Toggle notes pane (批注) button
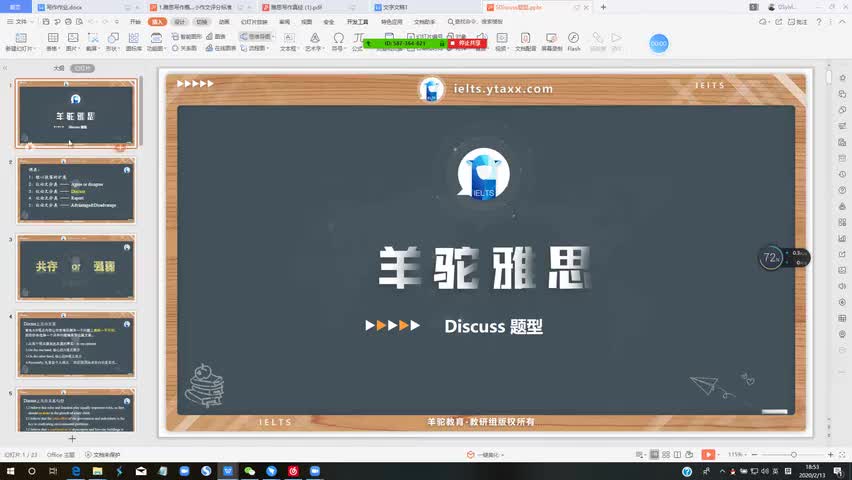 point(798,22)
